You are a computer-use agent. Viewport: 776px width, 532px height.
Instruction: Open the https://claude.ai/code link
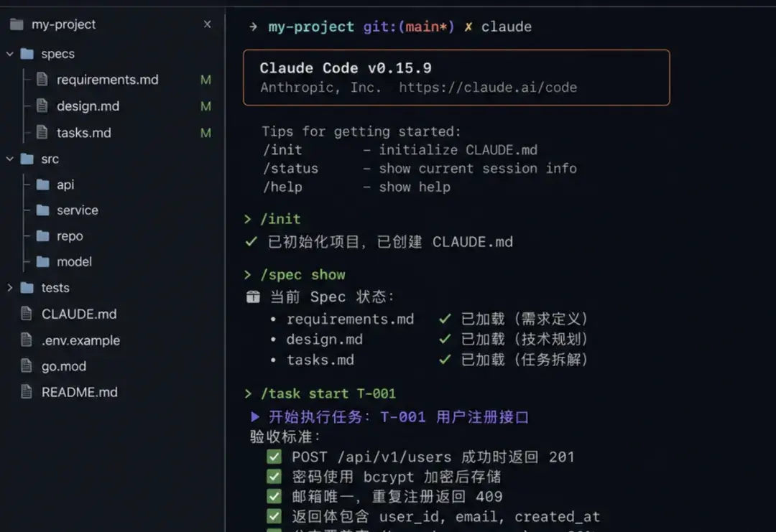click(x=488, y=88)
